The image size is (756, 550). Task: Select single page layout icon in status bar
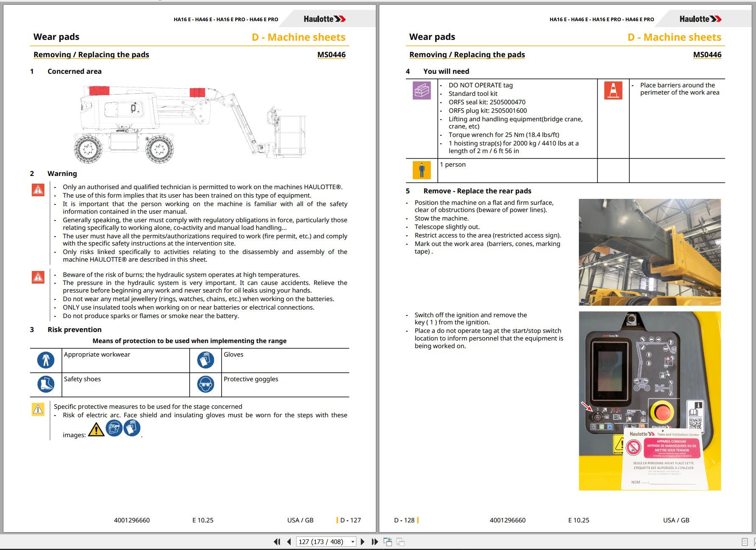(745, 542)
